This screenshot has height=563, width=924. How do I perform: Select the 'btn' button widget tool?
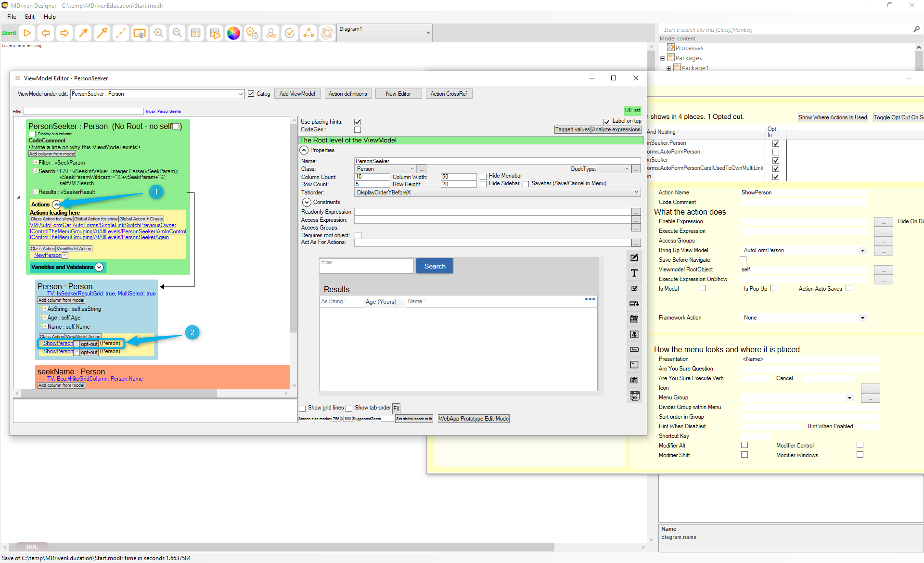(x=634, y=350)
